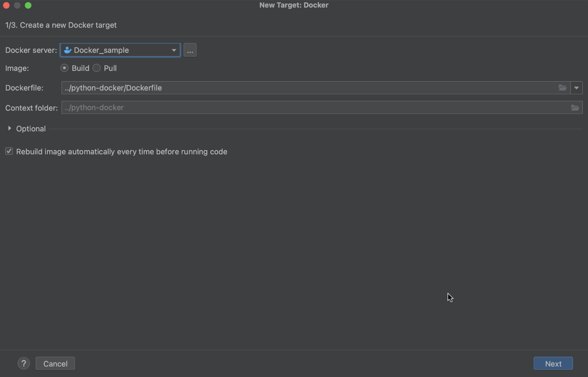Click the New Target: Docker title bar
Viewport: 588px width, 377px height.
[294, 5]
